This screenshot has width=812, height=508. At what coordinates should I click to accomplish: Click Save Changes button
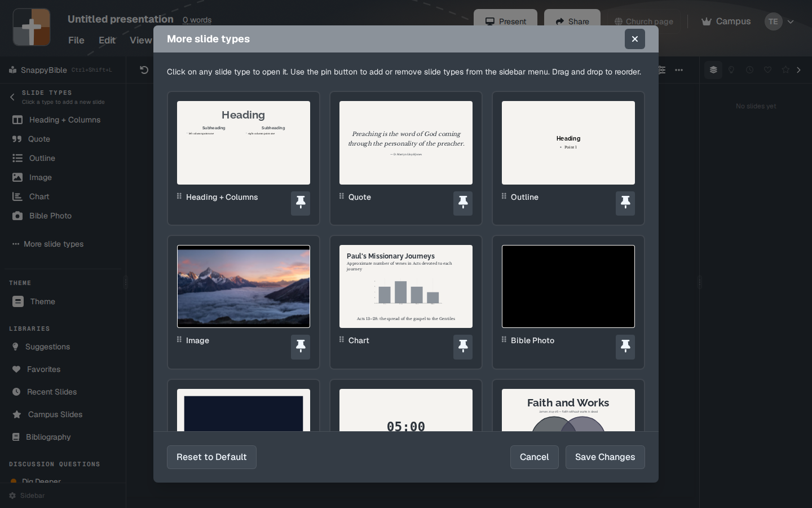(x=605, y=457)
